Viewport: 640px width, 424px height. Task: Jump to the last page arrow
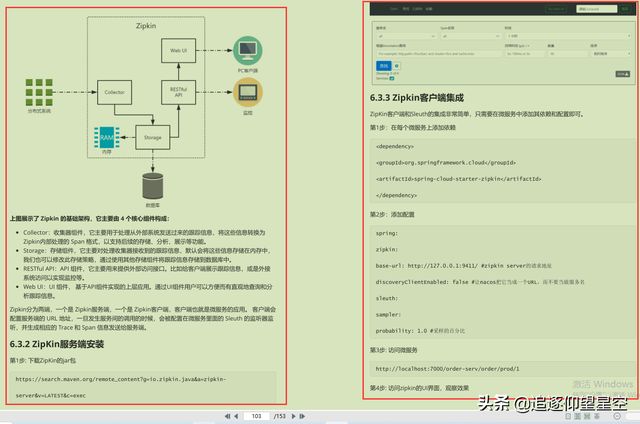302,416
